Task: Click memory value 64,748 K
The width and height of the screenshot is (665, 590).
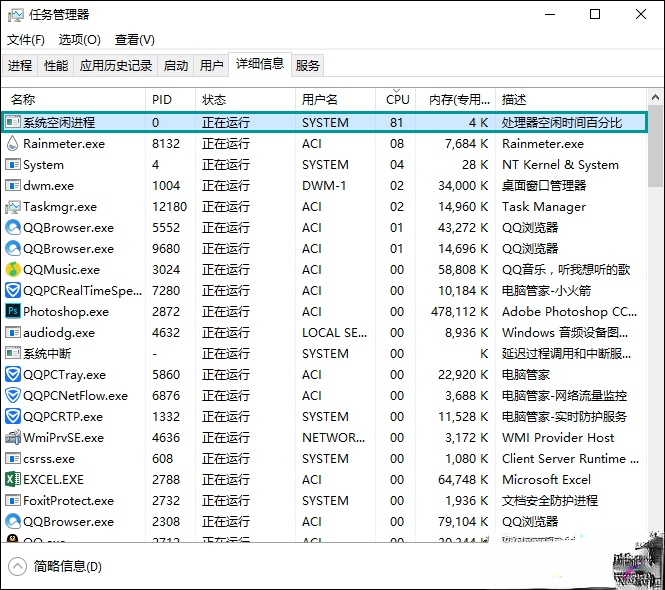Action: point(463,480)
